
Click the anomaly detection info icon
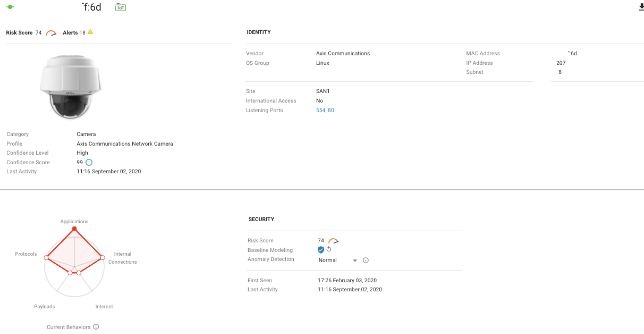[365, 260]
